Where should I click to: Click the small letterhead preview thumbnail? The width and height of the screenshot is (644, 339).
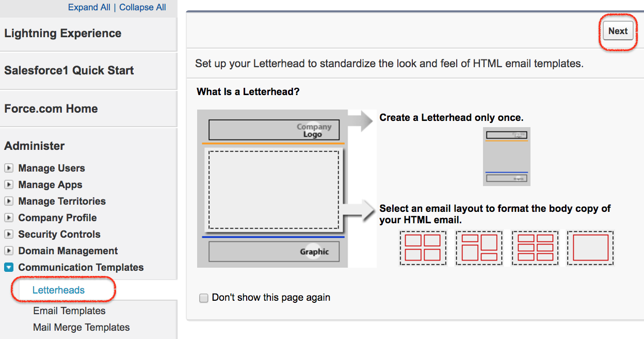[507, 157]
